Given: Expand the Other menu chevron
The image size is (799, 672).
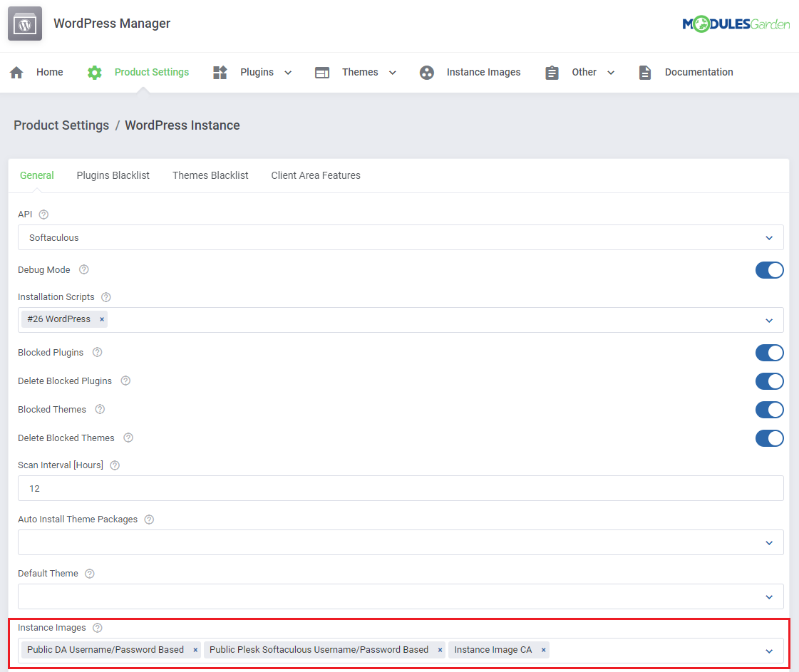Looking at the screenshot, I should pos(611,73).
